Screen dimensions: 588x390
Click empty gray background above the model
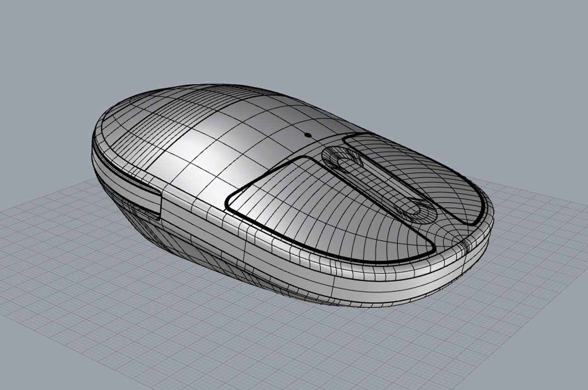pyautogui.click(x=294, y=41)
